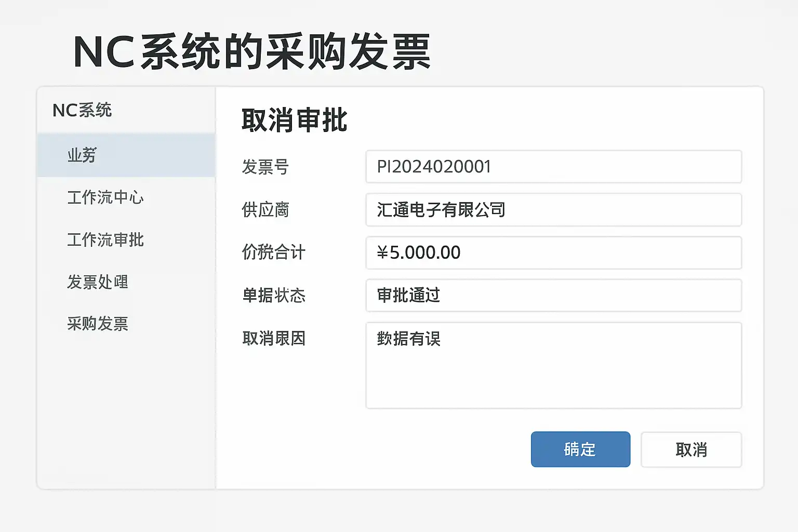Open the 发票处理 sidebar item
The width and height of the screenshot is (798, 532).
pos(98,282)
